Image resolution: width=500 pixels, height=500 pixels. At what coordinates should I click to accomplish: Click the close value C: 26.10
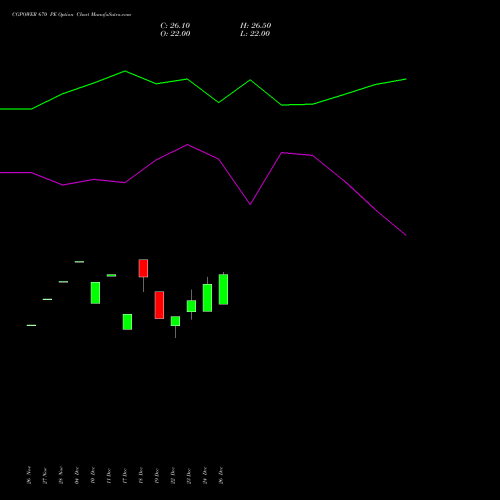click(x=175, y=26)
